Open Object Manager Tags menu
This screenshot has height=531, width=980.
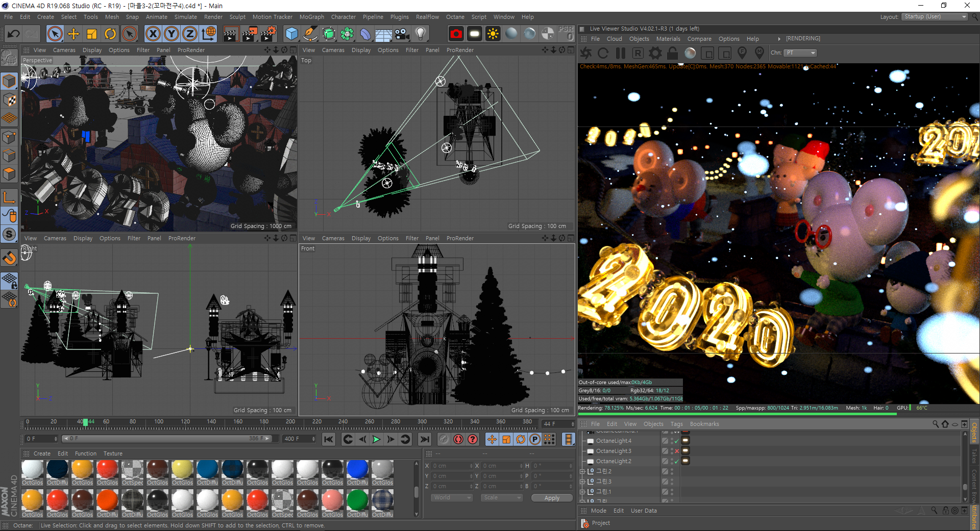(676, 424)
